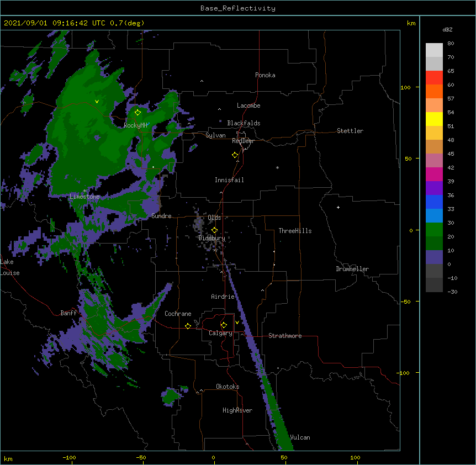Click the ThreeHills city label
The height and width of the screenshot is (465, 476).
pos(295,231)
